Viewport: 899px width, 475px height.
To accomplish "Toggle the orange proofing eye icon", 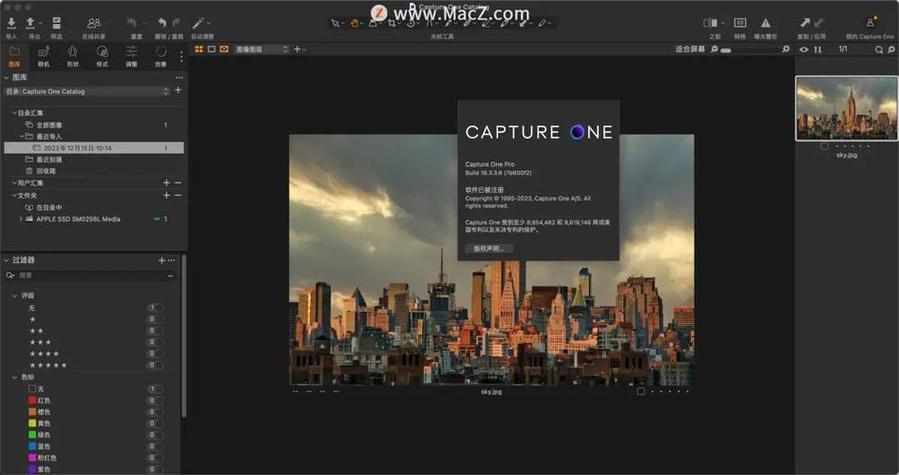I will 224,49.
